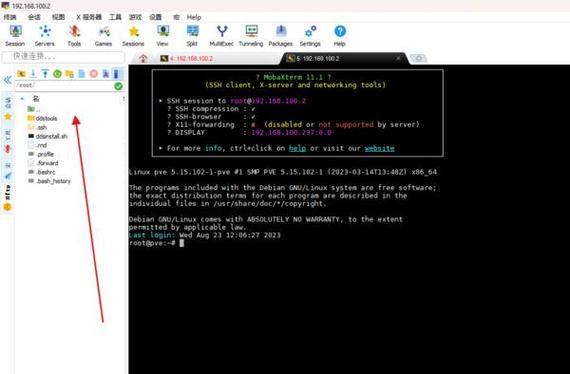Open the Help menu

tap(194, 17)
